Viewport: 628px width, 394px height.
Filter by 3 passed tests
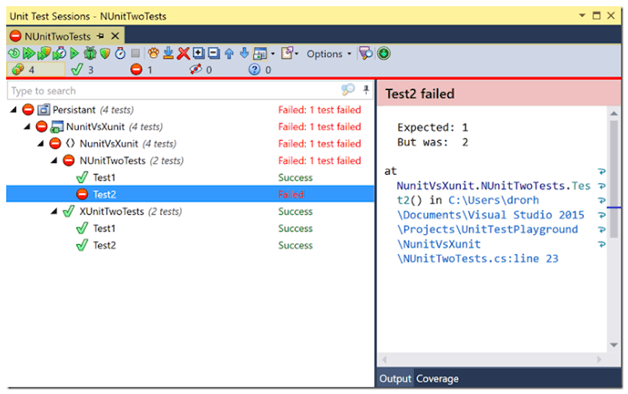[83, 70]
